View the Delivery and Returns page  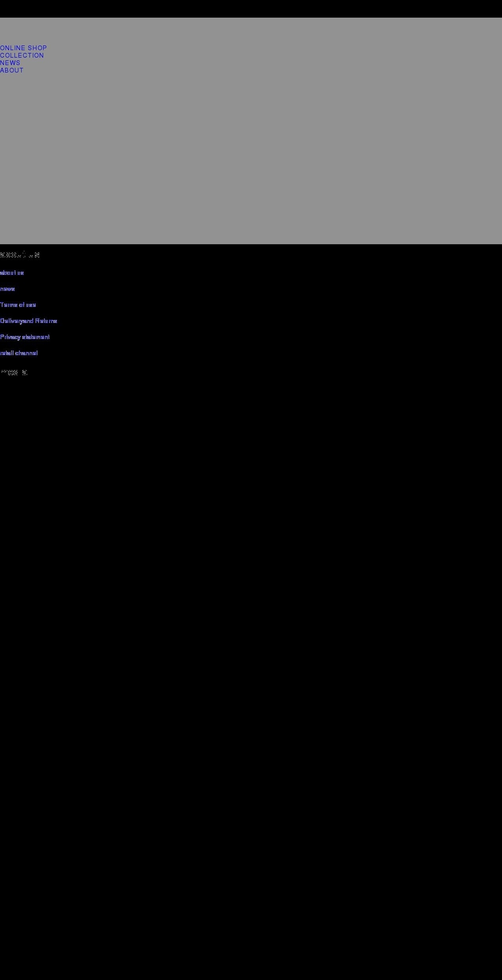(x=29, y=321)
